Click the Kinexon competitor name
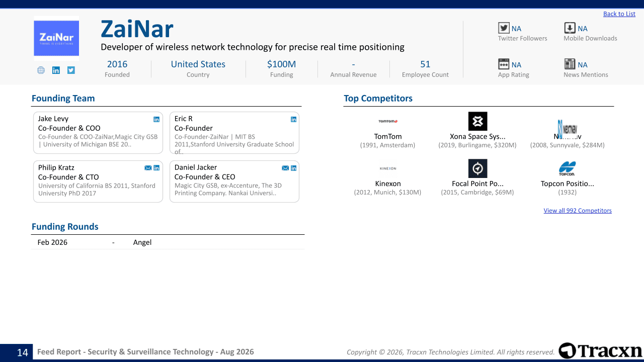The height and width of the screenshot is (362, 644). [x=388, y=184]
